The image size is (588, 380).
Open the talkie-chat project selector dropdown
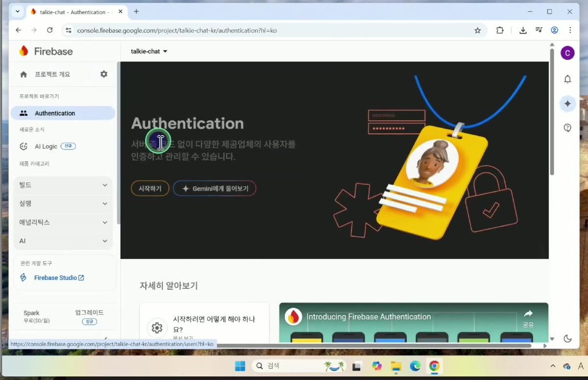click(149, 51)
